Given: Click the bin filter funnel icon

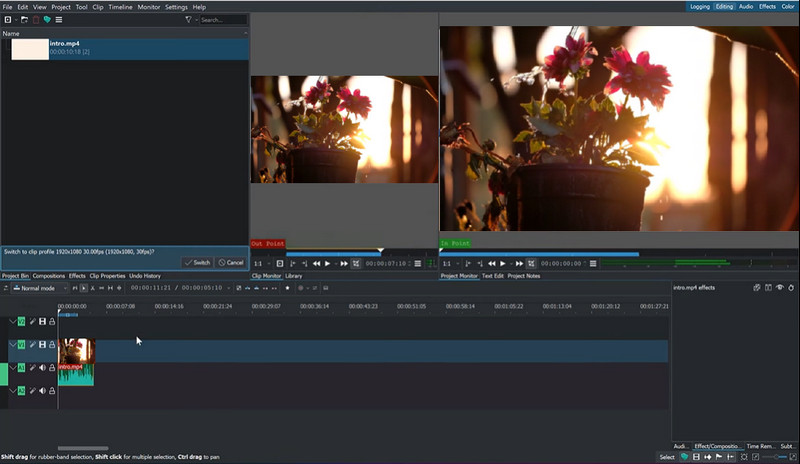Looking at the screenshot, I should coord(188,20).
